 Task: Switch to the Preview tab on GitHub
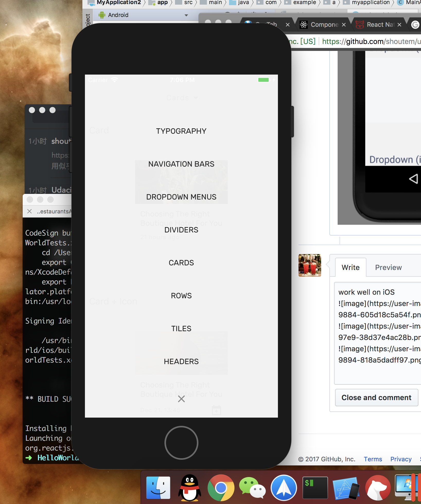388,267
